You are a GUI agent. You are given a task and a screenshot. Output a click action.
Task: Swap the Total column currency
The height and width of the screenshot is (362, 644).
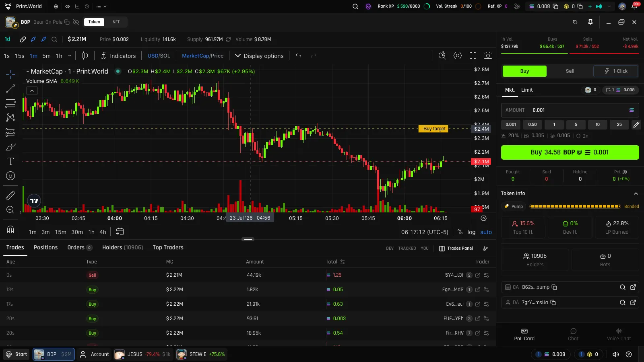coord(343,262)
